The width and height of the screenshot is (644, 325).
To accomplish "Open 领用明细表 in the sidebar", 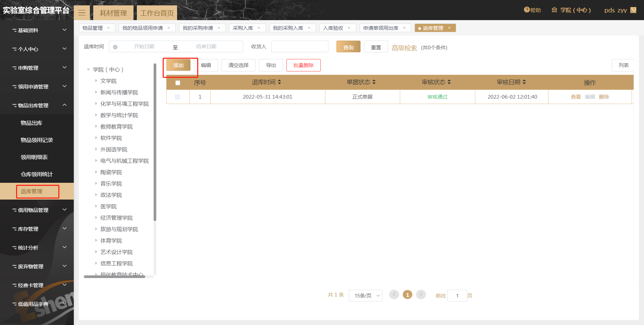I will tap(34, 157).
